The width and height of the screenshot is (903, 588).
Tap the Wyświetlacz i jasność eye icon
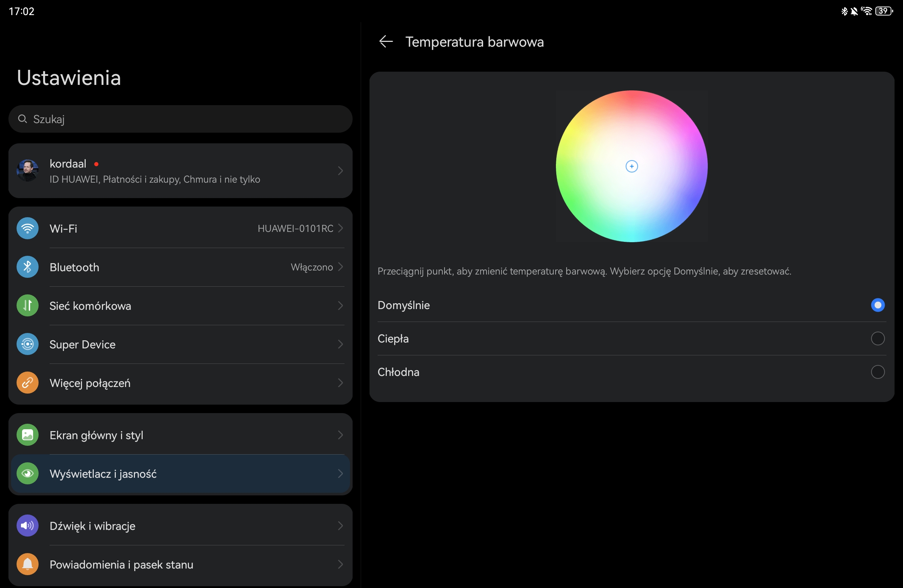[x=27, y=473]
